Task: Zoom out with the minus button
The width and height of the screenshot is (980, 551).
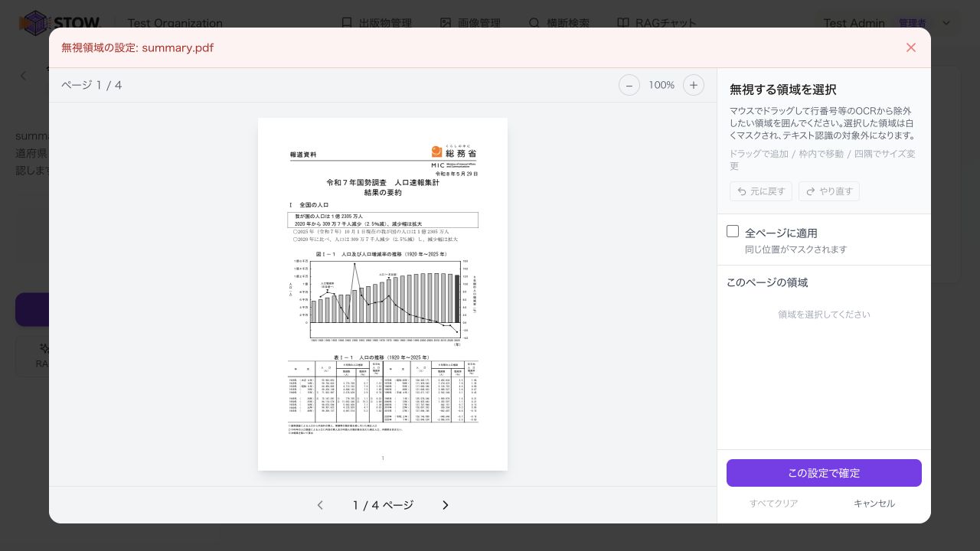Action: coord(629,85)
